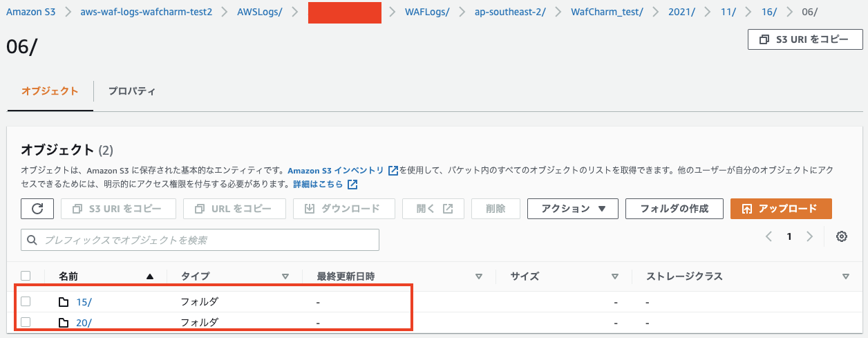Open the アクション dropdown menu
The width and height of the screenshot is (868, 338).
click(573, 209)
